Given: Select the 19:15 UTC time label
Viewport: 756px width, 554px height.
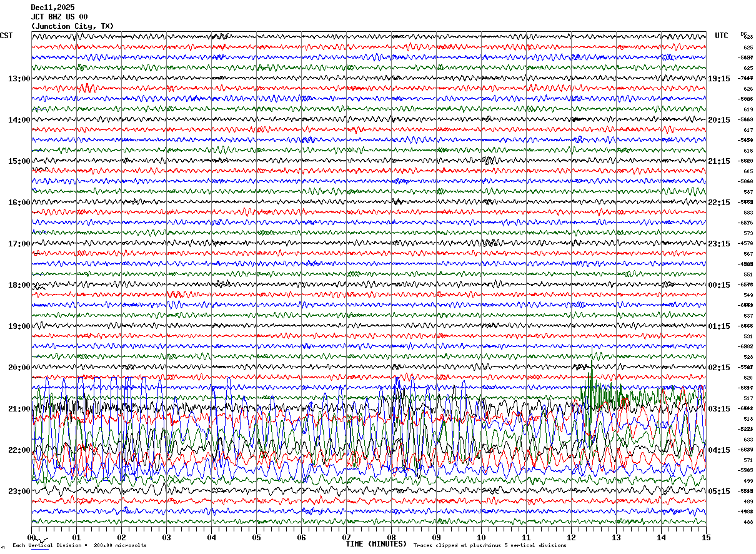Looking at the screenshot, I should point(720,79).
